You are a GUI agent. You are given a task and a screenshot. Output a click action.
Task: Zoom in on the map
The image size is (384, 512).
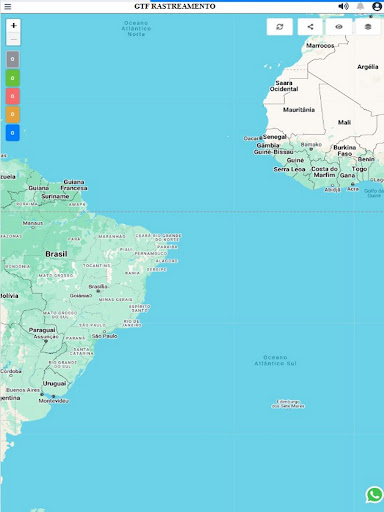point(13,26)
